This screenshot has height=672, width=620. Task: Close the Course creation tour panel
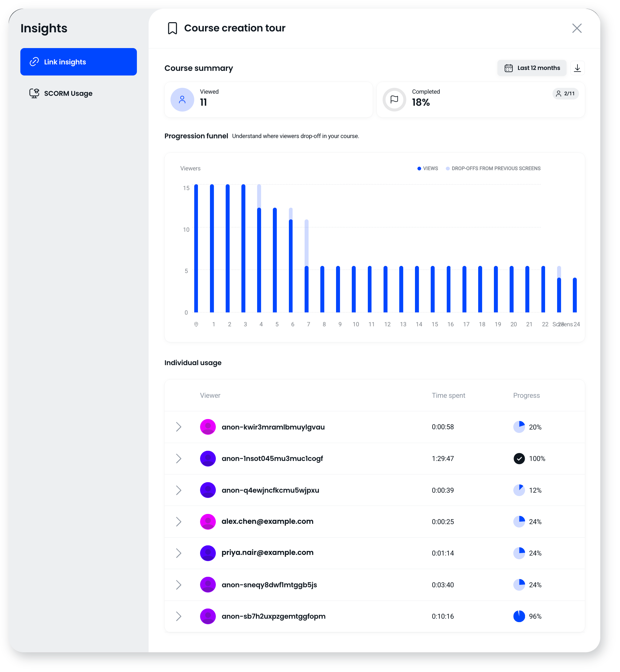tap(577, 28)
